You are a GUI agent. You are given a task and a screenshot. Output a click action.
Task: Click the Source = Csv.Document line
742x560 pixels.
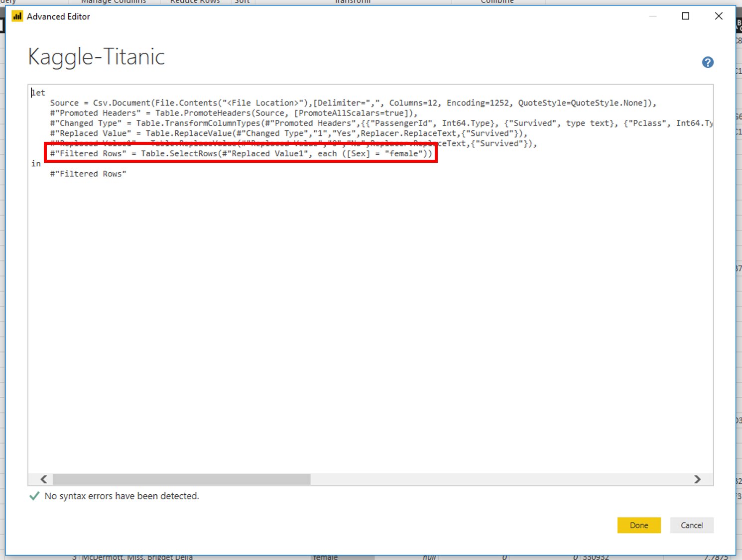click(x=353, y=103)
